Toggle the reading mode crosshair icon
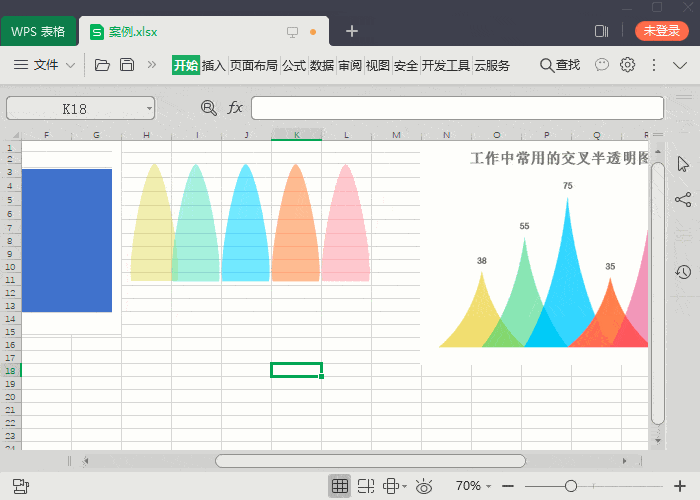700x500 pixels. [391, 486]
